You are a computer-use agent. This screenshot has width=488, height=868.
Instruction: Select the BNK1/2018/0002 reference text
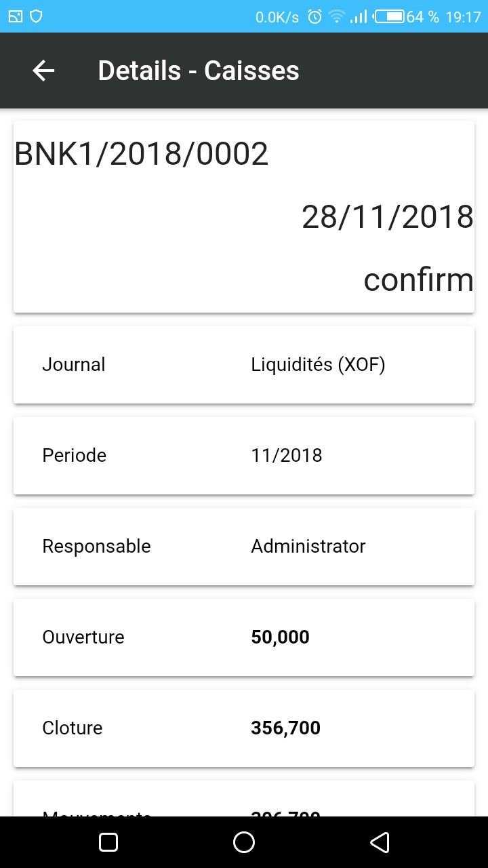[x=142, y=155]
